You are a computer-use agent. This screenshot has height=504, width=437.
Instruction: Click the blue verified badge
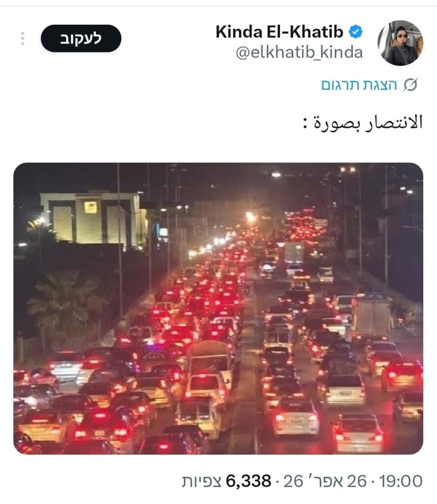click(x=356, y=32)
